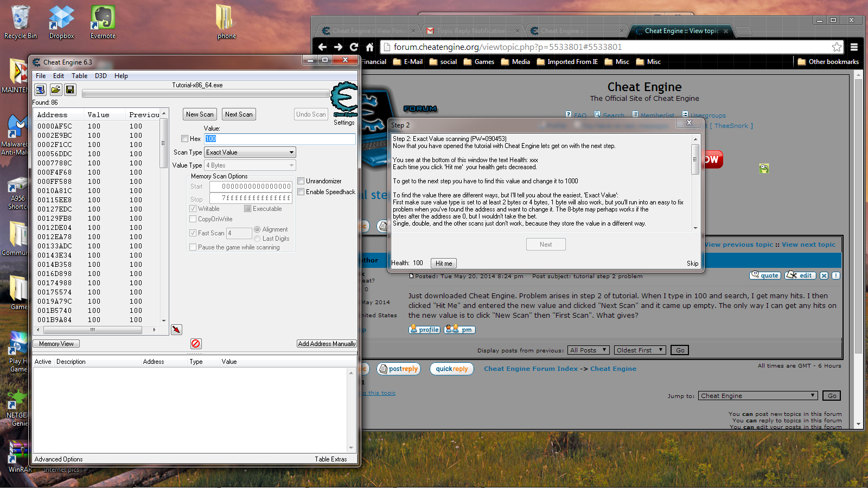
Task: Open the browser hamburger menu
Action: click(x=854, y=47)
